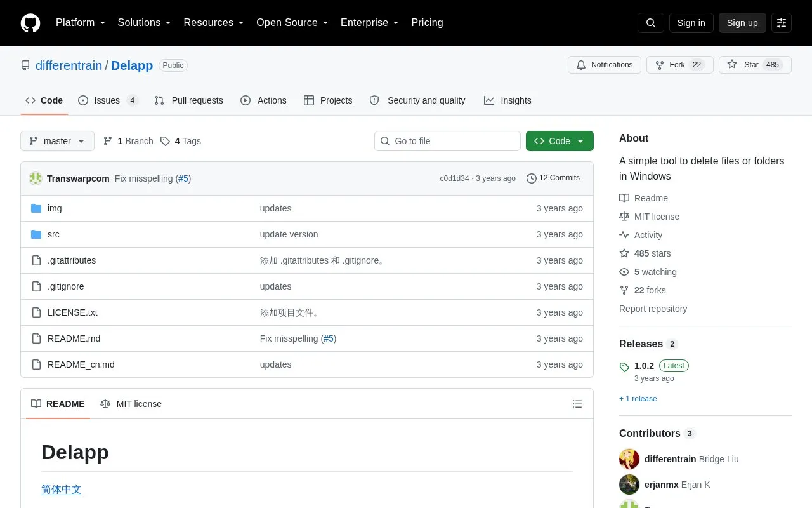Expand the Enterprise menu
The width and height of the screenshot is (812, 508).
(x=370, y=23)
